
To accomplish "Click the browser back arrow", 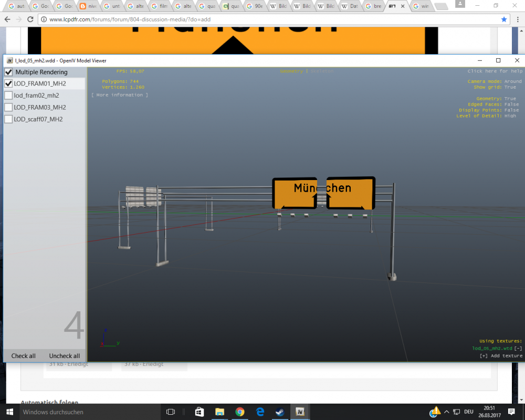I will 7,19.
